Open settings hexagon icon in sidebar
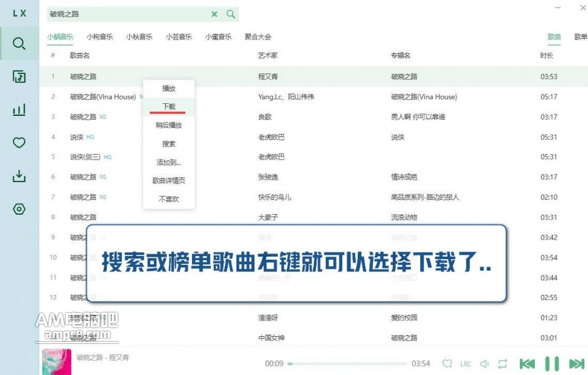The height and width of the screenshot is (375, 588). click(19, 209)
